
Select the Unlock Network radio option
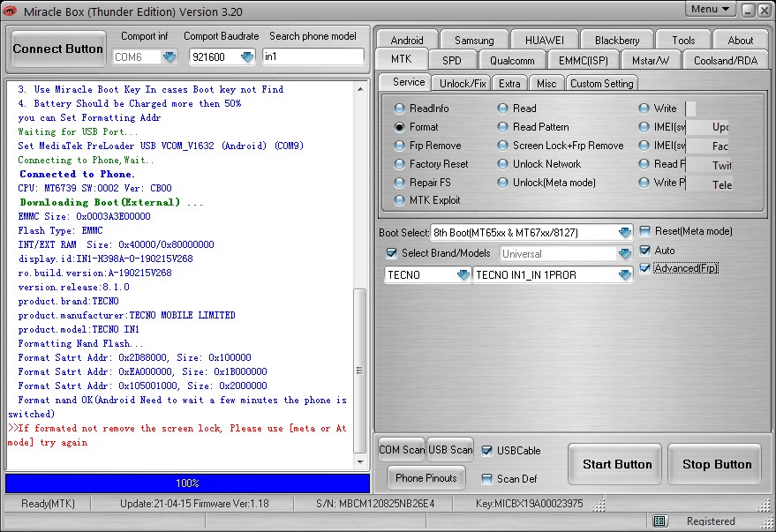coord(503,164)
